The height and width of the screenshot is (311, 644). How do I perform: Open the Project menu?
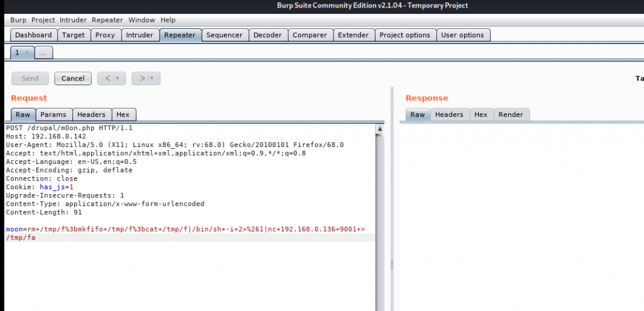(x=43, y=20)
